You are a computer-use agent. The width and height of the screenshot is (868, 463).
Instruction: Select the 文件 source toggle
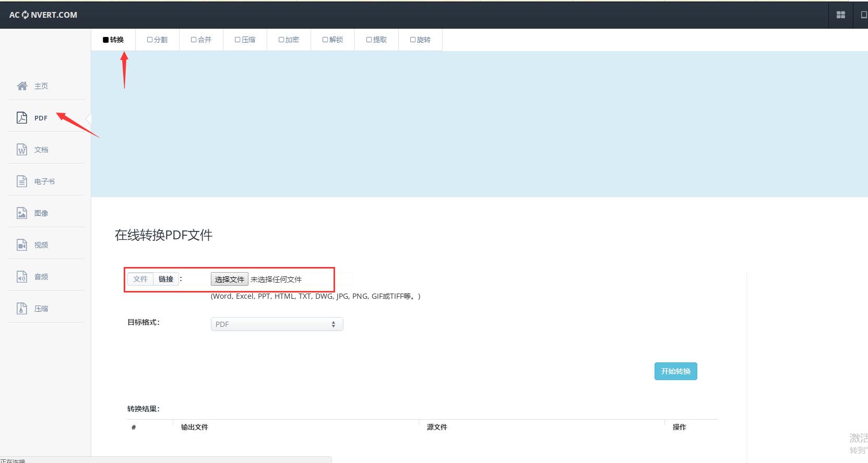(x=140, y=279)
